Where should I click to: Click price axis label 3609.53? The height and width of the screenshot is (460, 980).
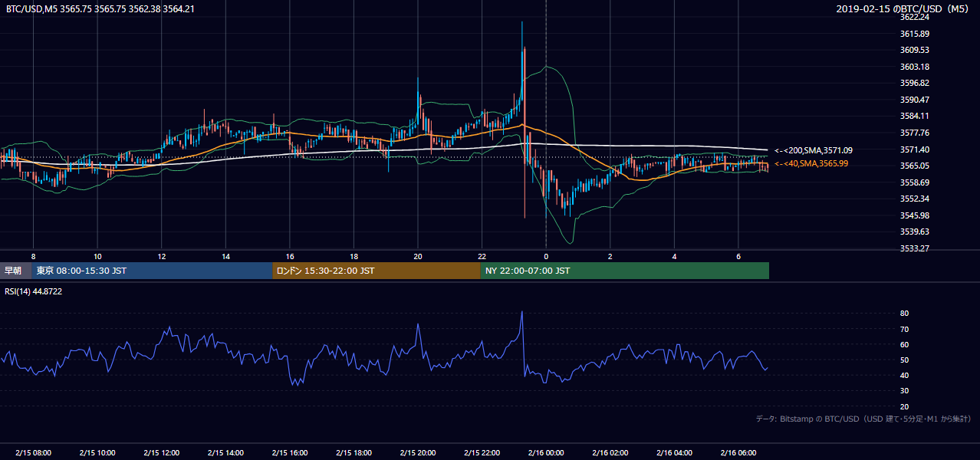915,50
